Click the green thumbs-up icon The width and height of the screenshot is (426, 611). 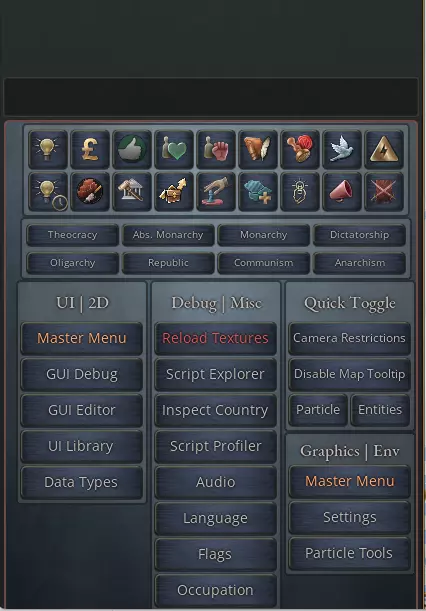[x=132, y=150]
